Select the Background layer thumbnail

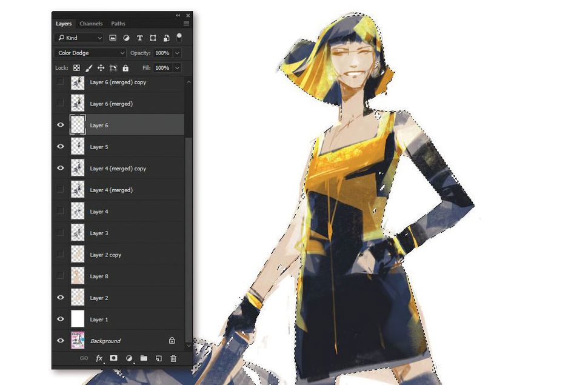tap(78, 341)
